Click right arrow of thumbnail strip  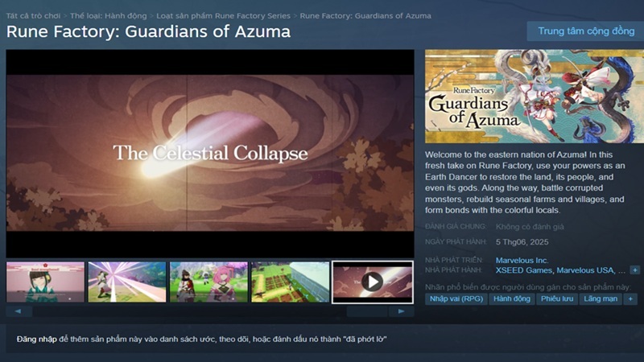point(401,311)
